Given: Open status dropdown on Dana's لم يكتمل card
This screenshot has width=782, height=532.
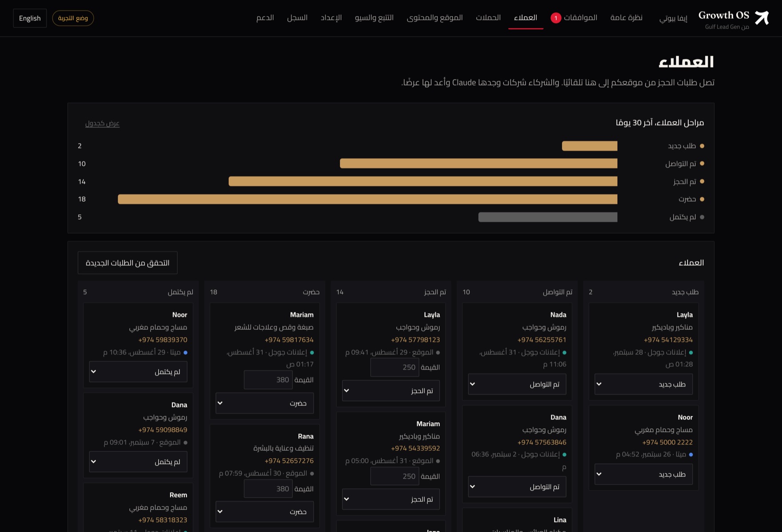Looking at the screenshot, I should click(x=138, y=462).
